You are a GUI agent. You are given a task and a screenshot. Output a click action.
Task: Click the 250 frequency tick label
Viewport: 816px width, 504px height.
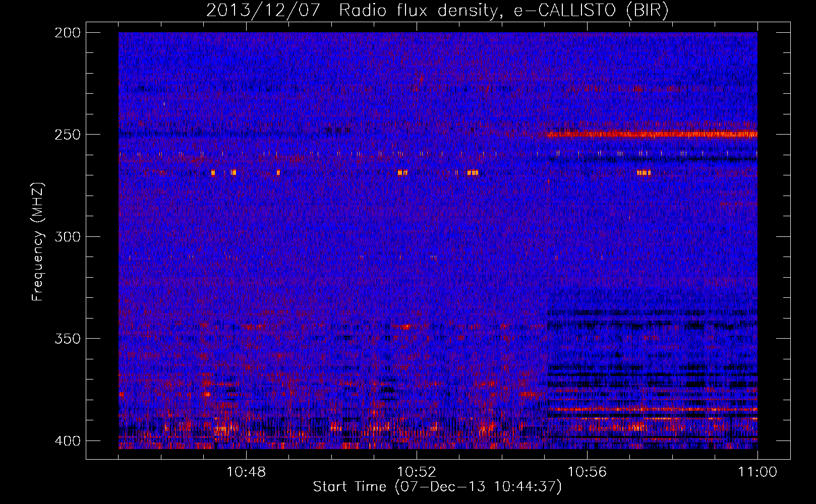tap(67, 135)
